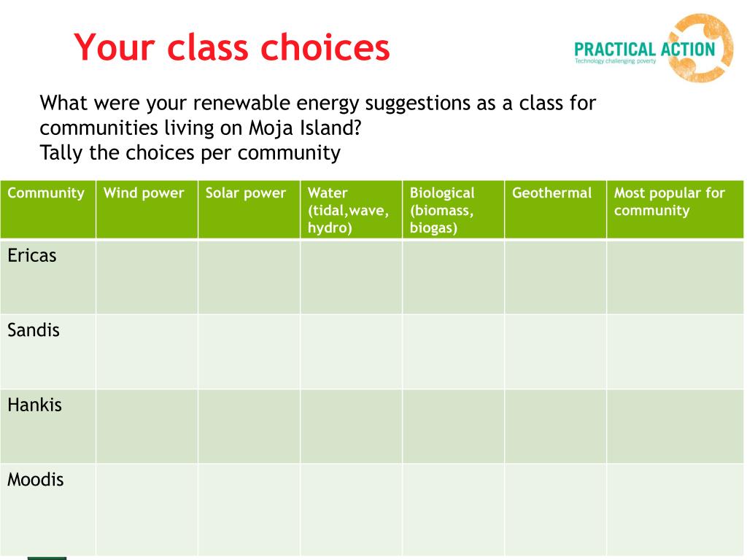
Task: Click the Hankis Geothermal cell
Action: 555,427
